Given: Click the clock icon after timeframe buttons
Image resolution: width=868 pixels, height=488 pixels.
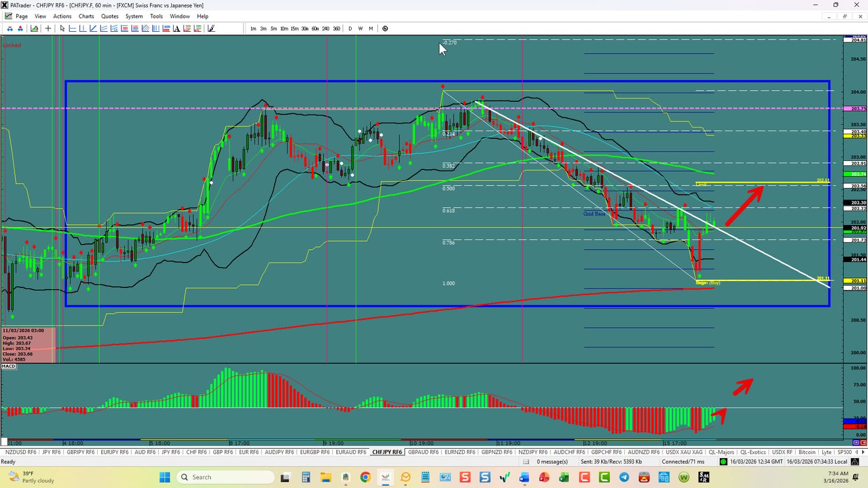Looking at the screenshot, I should (385, 28).
